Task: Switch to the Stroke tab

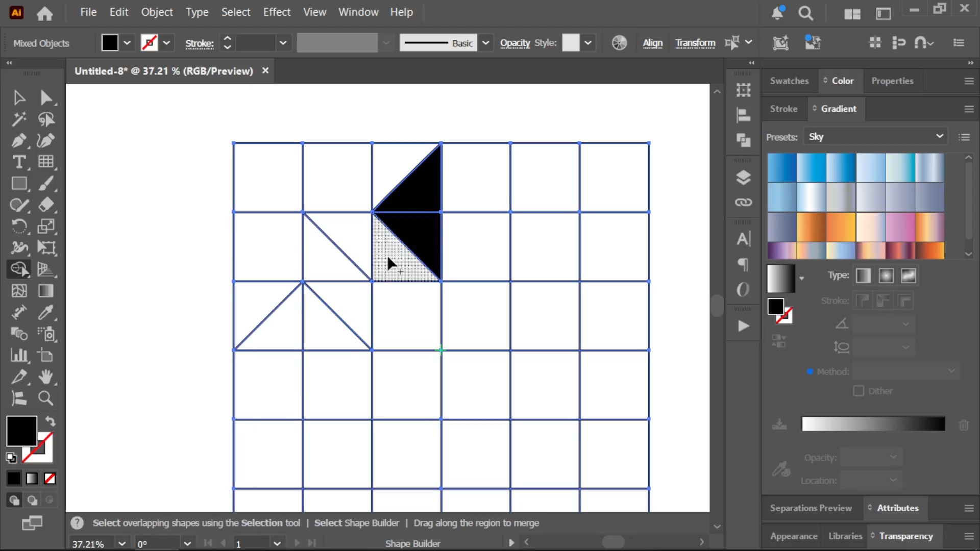Action: pos(783,109)
